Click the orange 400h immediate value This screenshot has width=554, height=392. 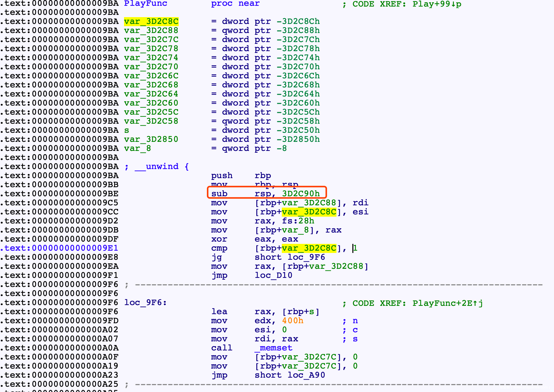292,321
